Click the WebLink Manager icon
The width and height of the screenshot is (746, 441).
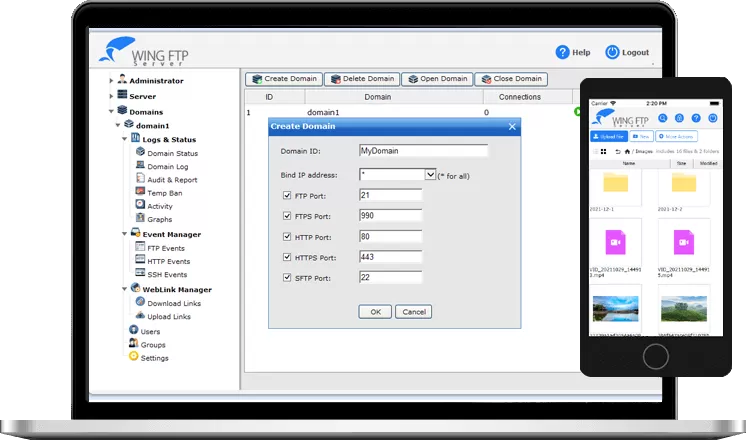click(136, 288)
